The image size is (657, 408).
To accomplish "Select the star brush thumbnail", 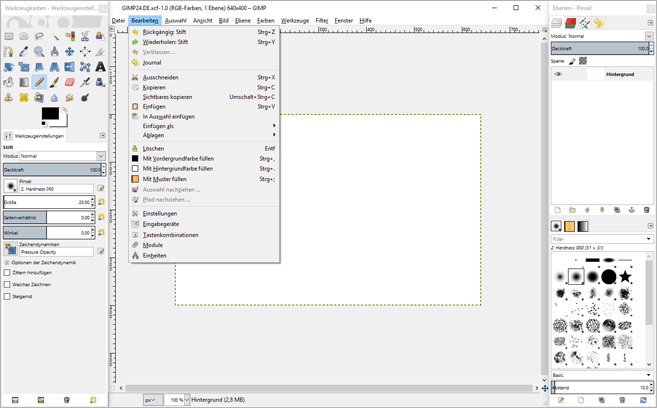I will [x=625, y=276].
